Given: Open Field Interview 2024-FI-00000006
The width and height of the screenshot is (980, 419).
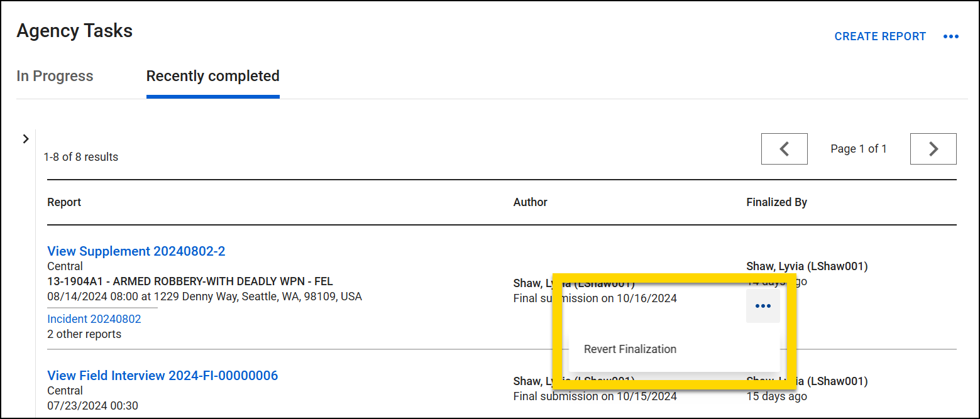Looking at the screenshot, I should pyautogui.click(x=162, y=375).
